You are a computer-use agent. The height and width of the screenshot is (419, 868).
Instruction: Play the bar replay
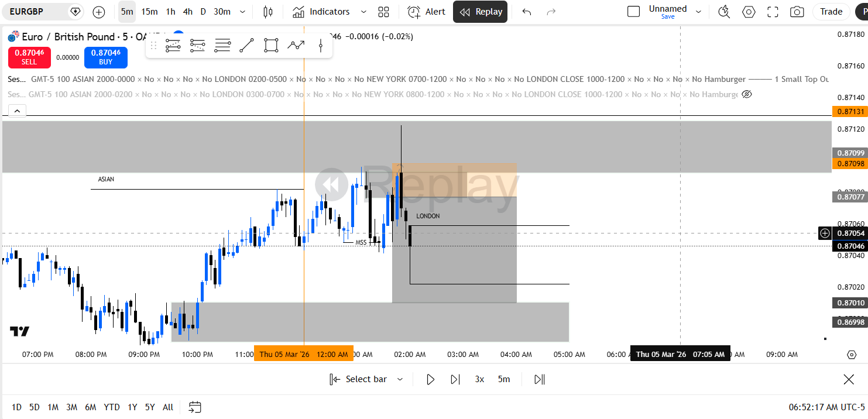coord(430,379)
